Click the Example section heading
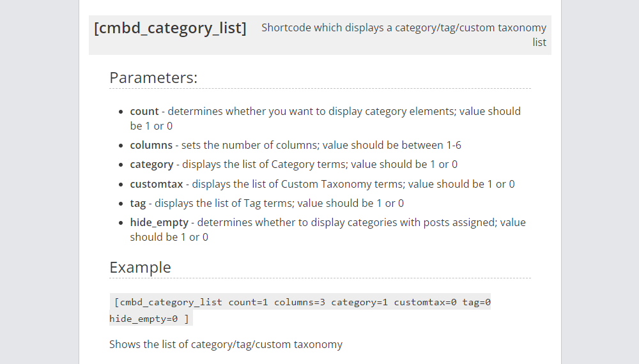This screenshot has width=639, height=364. 140,268
